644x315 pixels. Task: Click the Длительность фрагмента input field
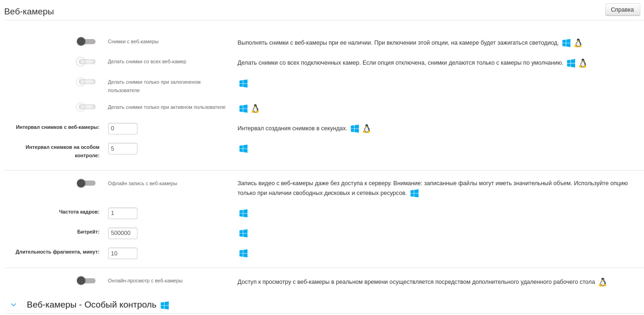tap(123, 253)
